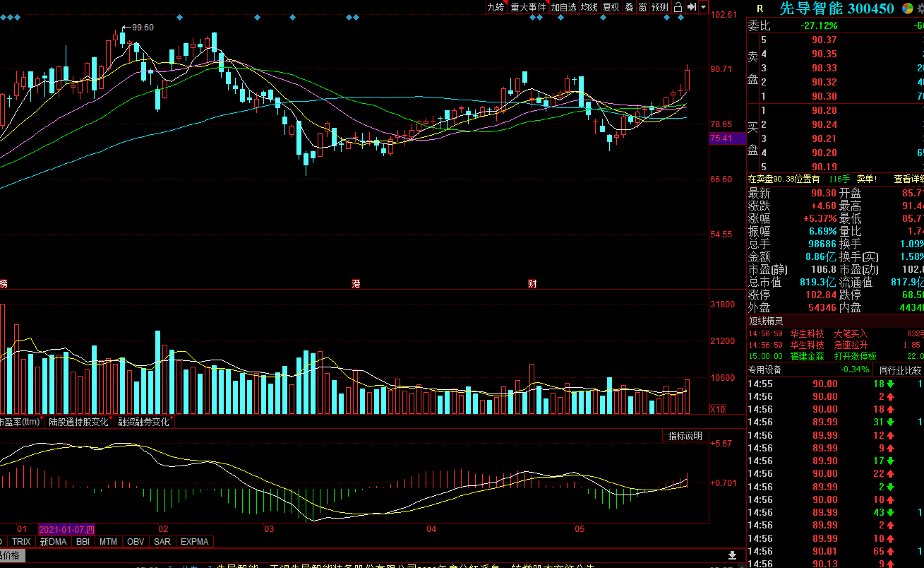The image size is (924, 568).
Task: Click the X10 volume scale label
Action: pyautogui.click(x=717, y=409)
